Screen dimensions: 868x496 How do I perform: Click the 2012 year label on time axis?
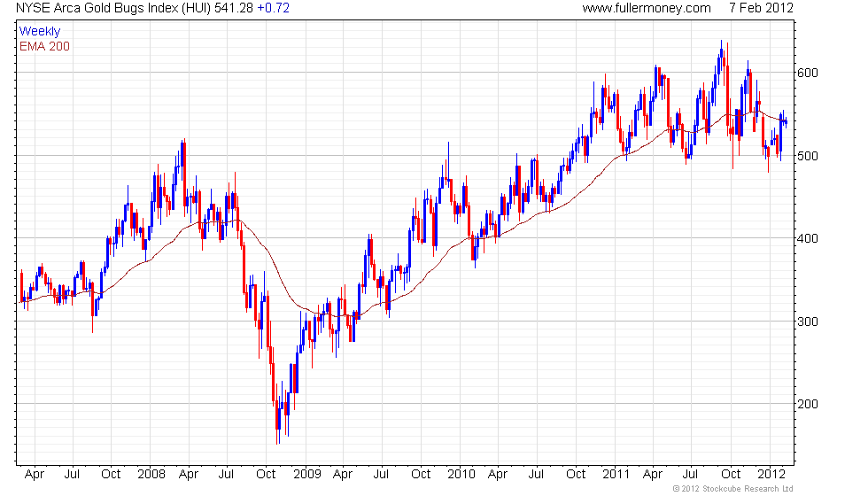click(771, 475)
